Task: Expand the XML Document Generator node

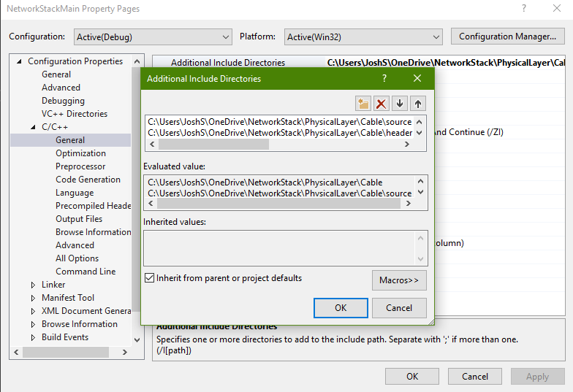Action: 34,311
